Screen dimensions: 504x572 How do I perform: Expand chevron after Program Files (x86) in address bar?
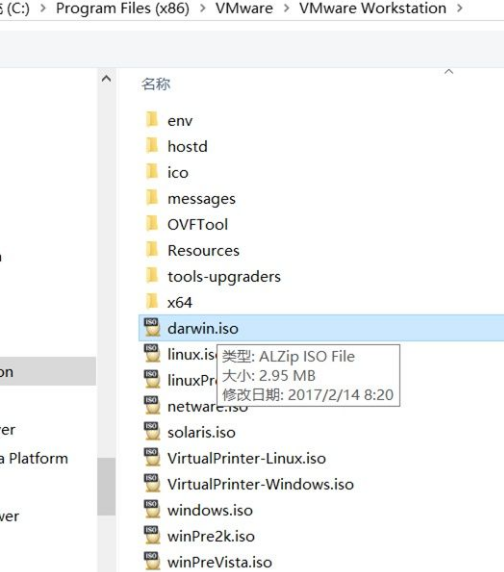(x=202, y=8)
